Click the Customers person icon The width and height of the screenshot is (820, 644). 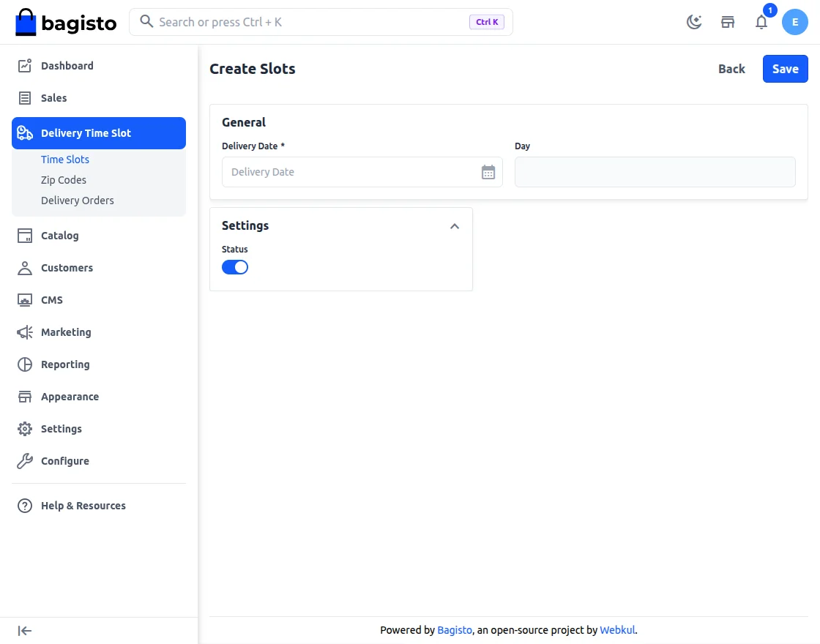click(25, 268)
